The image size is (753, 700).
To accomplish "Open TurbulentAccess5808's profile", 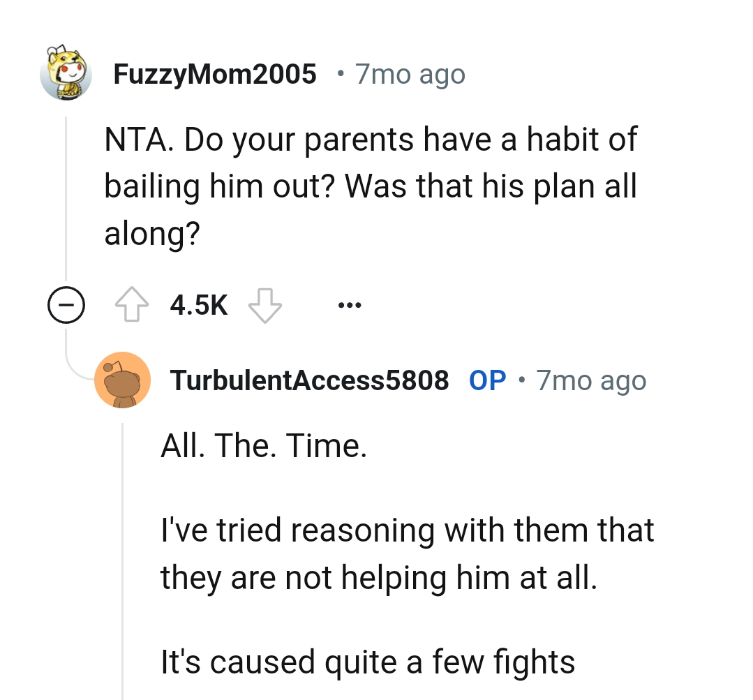I will [x=309, y=380].
